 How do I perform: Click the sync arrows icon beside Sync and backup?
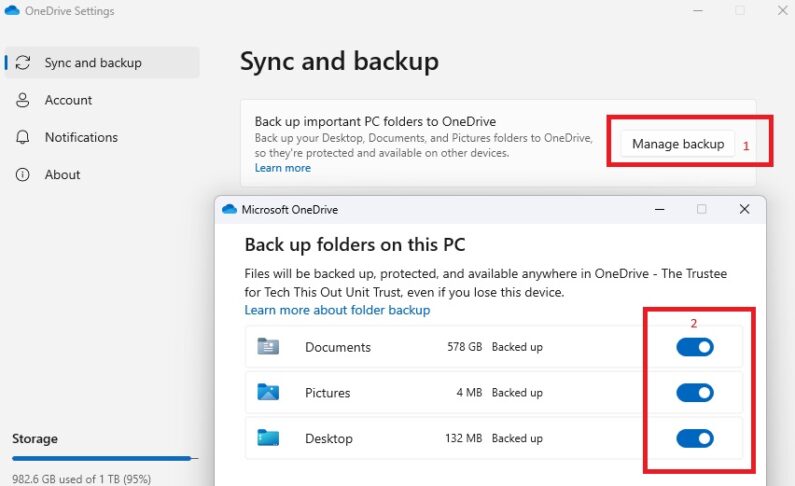pos(23,62)
